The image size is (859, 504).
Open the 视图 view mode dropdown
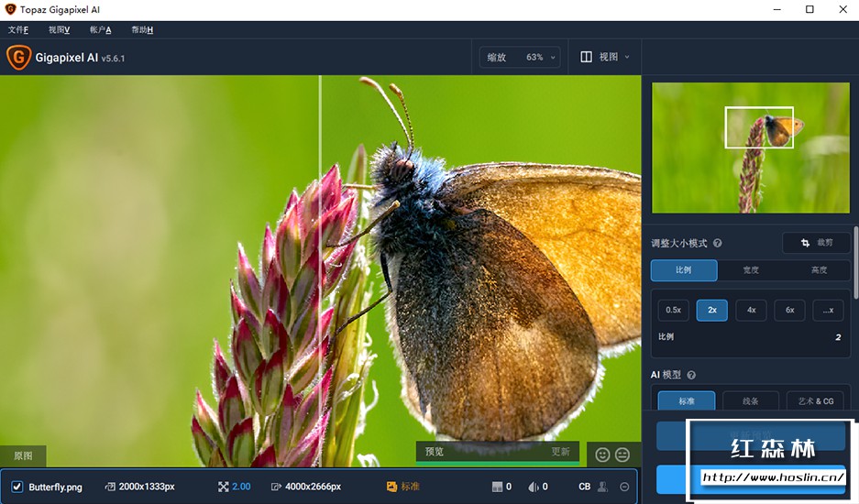pyautogui.click(x=605, y=57)
